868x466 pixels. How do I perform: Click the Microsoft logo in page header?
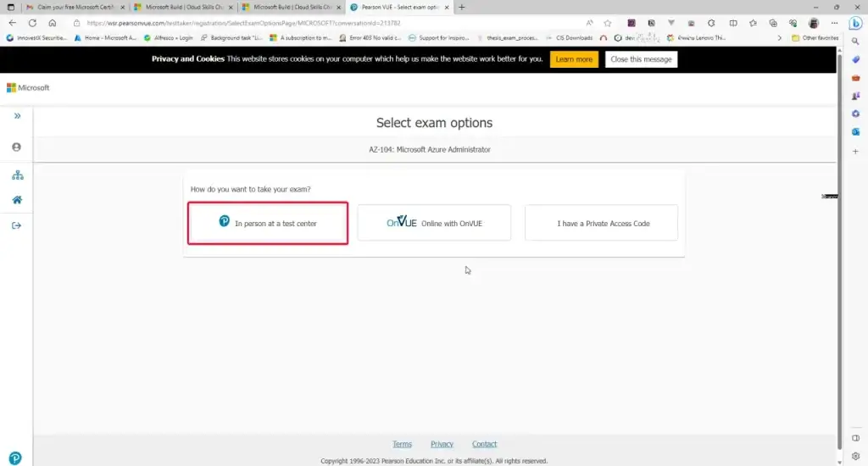(x=28, y=87)
